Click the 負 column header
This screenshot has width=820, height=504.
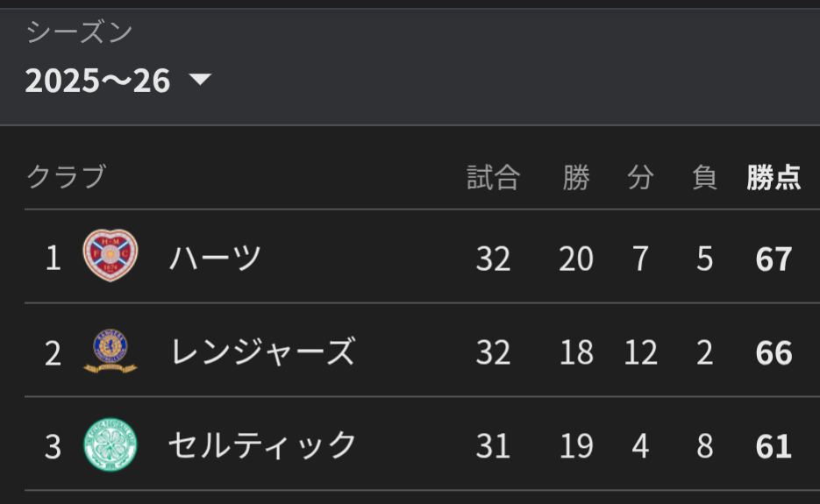point(704,178)
